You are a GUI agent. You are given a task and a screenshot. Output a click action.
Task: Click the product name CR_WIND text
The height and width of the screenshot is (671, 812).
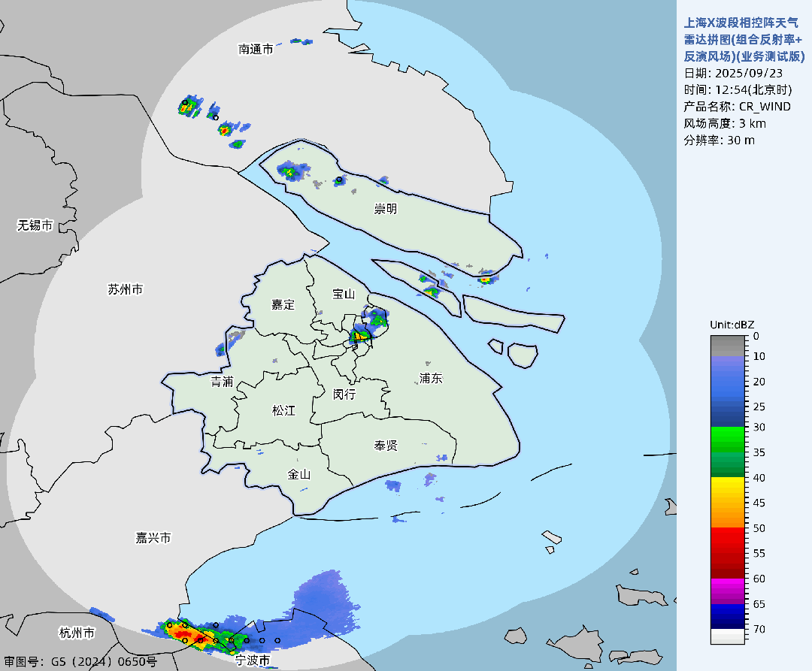[765, 107]
